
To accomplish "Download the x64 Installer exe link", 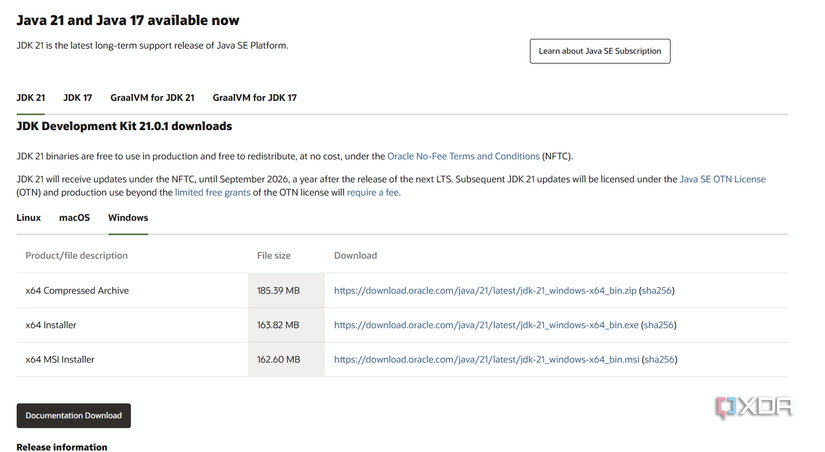I will coord(485,325).
